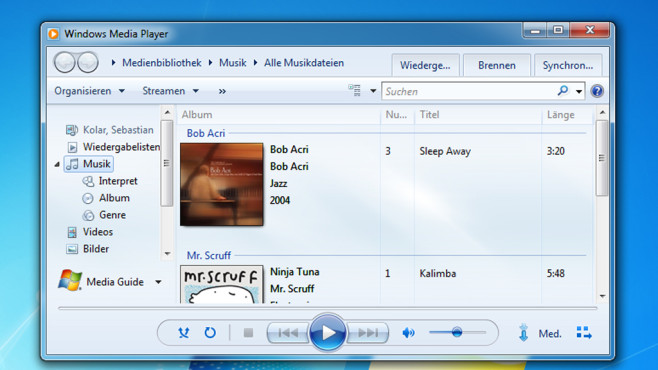
Task: Start playback with the Play button
Action: [328, 333]
